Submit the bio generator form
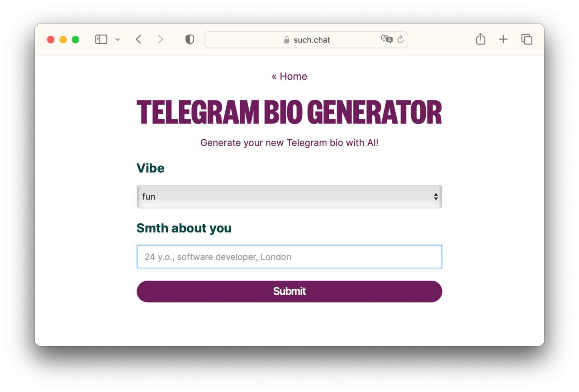The height and width of the screenshot is (392, 579). point(289,291)
